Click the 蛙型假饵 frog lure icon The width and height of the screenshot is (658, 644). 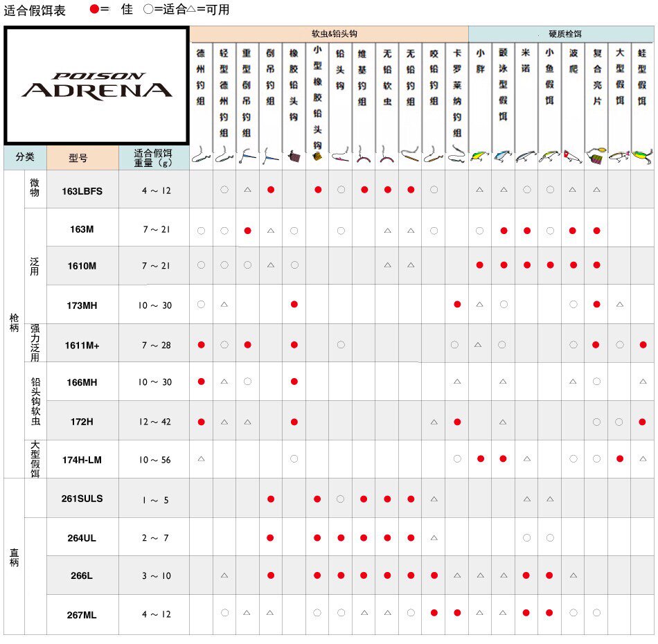[x=642, y=156]
